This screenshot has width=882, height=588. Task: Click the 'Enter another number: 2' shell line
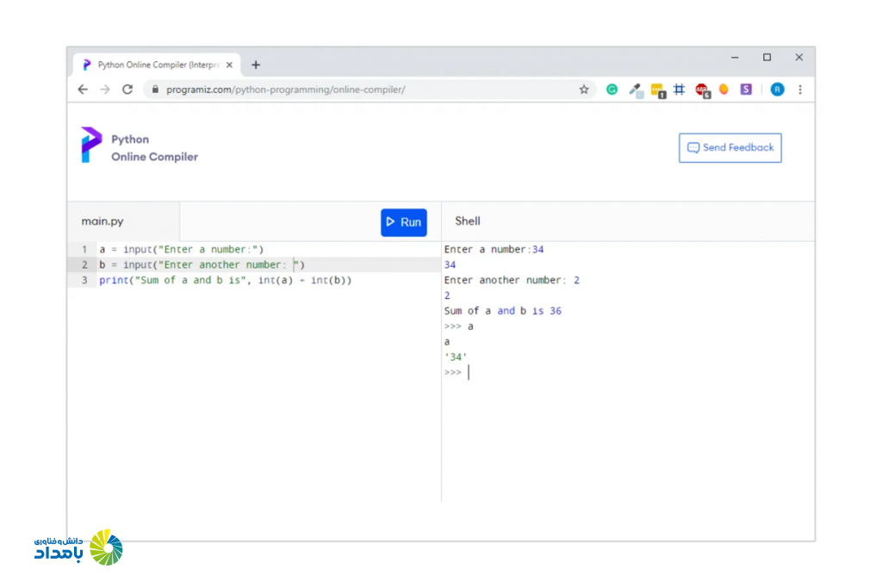click(x=512, y=280)
